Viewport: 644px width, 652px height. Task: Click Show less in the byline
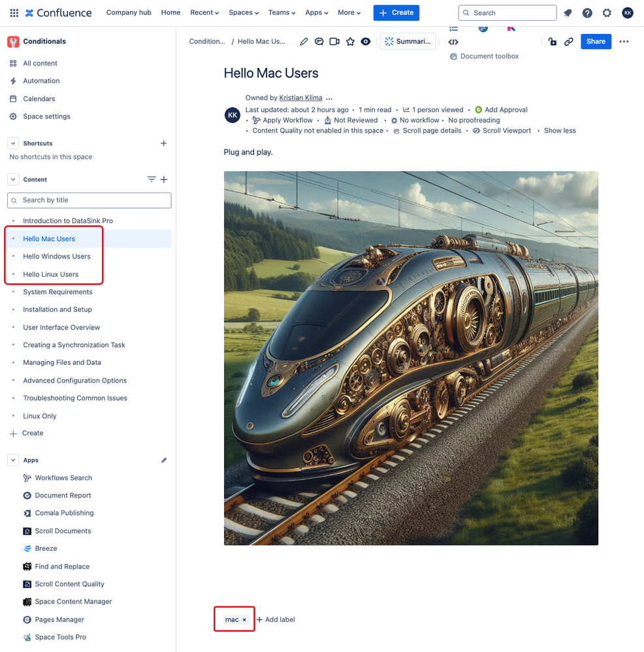560,131
